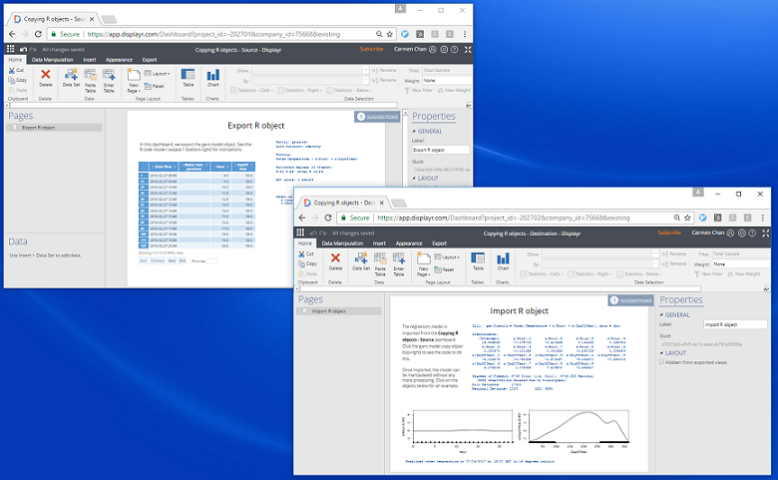The image size is (778, 480).
Task: Click the red Delete icon in Destination window
Action: pyautogui.click(x=335, y=258)
